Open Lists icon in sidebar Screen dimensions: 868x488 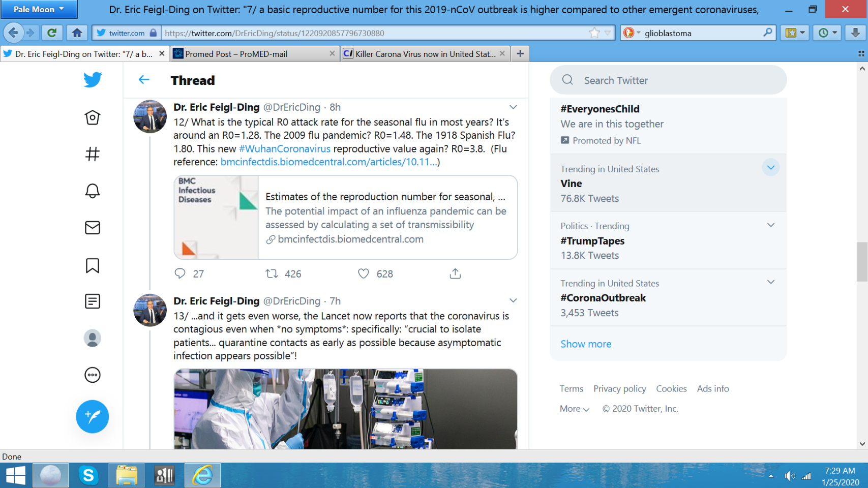[x=93, y=301]
